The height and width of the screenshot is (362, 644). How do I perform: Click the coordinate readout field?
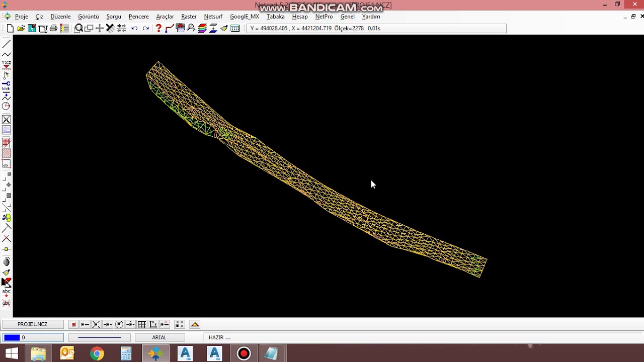tap(376, 28)
